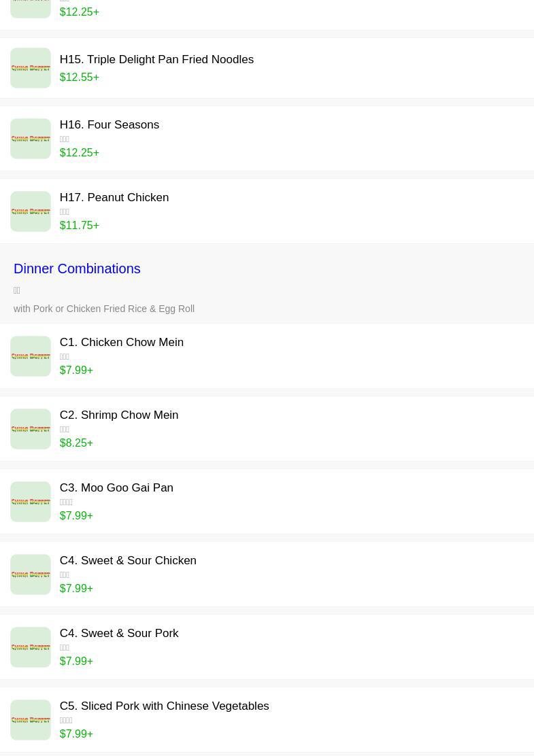Click the C5 Sliced Pork item thumbnail
The width and height of the screenshot is (534, 756).
[31, 720]
